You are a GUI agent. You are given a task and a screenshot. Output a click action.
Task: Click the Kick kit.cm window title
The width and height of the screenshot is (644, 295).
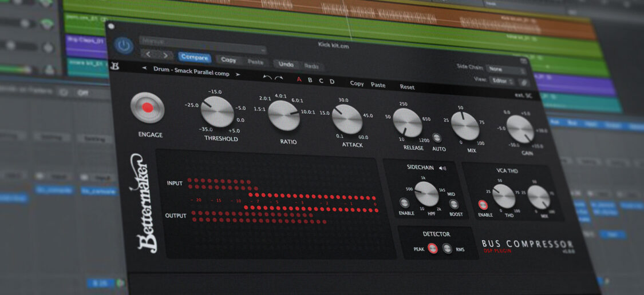333,46
